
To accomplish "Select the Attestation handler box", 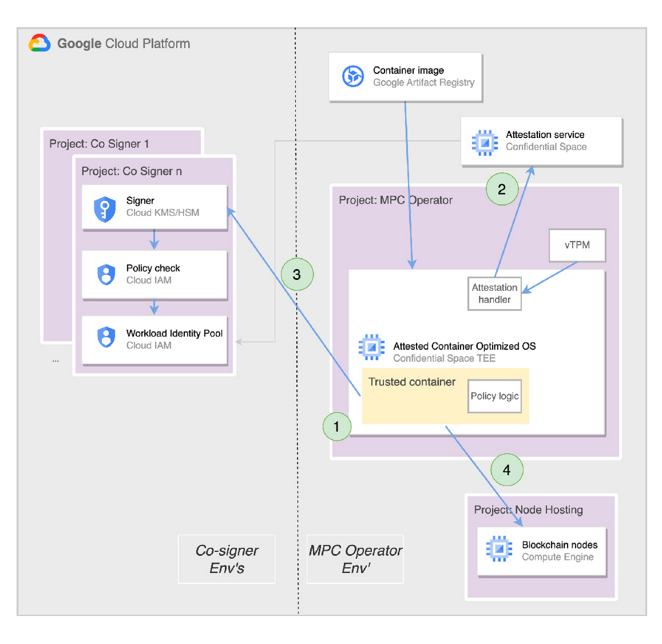I will click(494, 294).
